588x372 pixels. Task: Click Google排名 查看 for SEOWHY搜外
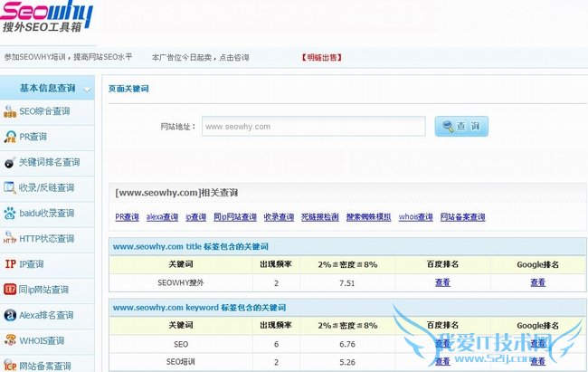click(x=537, y=282)
